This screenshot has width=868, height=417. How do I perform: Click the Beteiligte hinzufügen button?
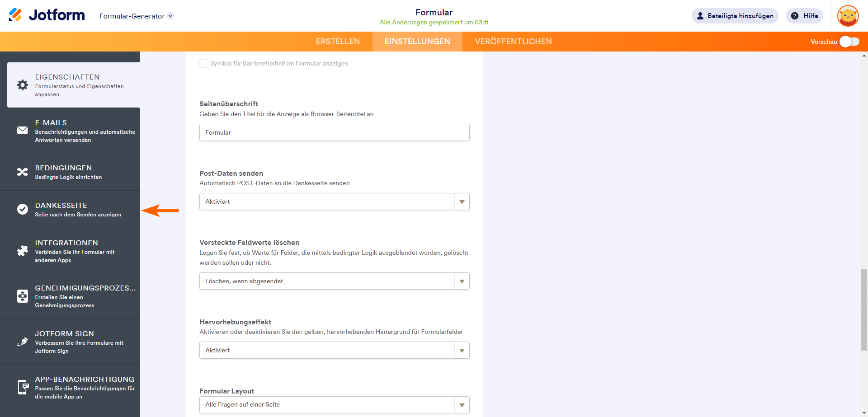[735, 16]
